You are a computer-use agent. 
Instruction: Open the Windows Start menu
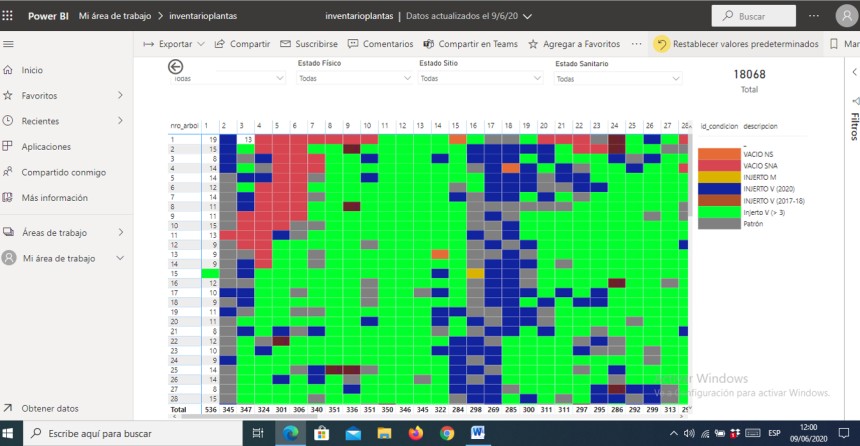tap(8, 433)
